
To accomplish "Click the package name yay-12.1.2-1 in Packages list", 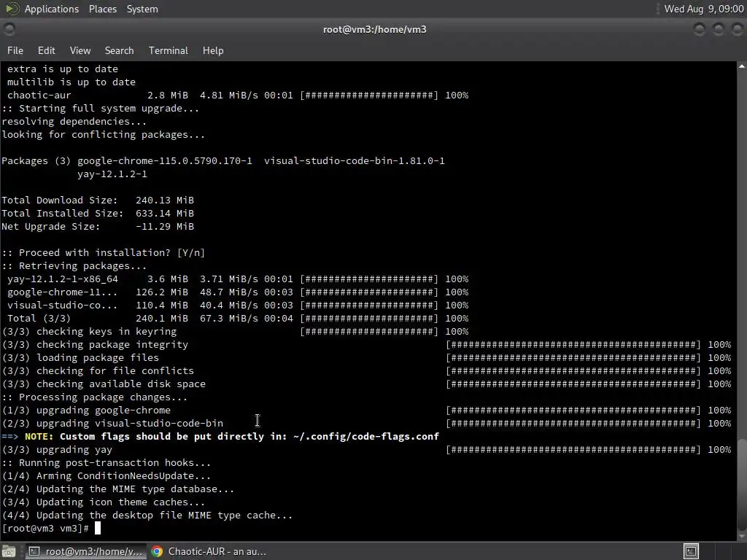I will (112, 174).
